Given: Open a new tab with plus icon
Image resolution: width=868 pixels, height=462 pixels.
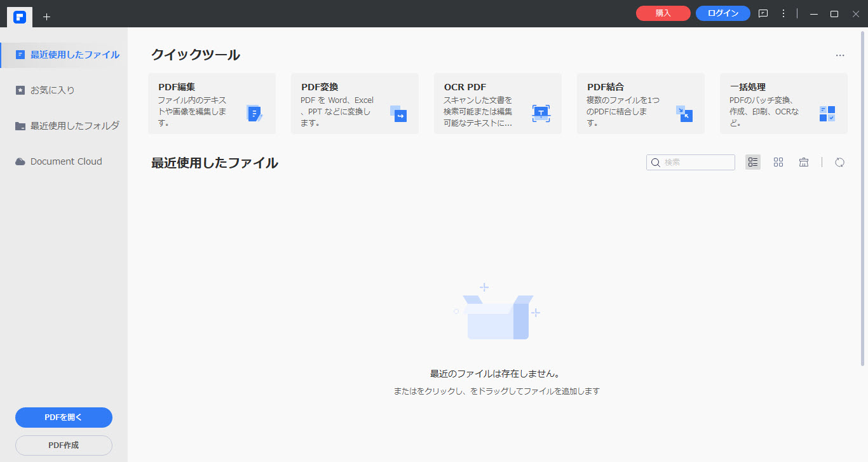Looking at the screenshot, I should [46, 17].
